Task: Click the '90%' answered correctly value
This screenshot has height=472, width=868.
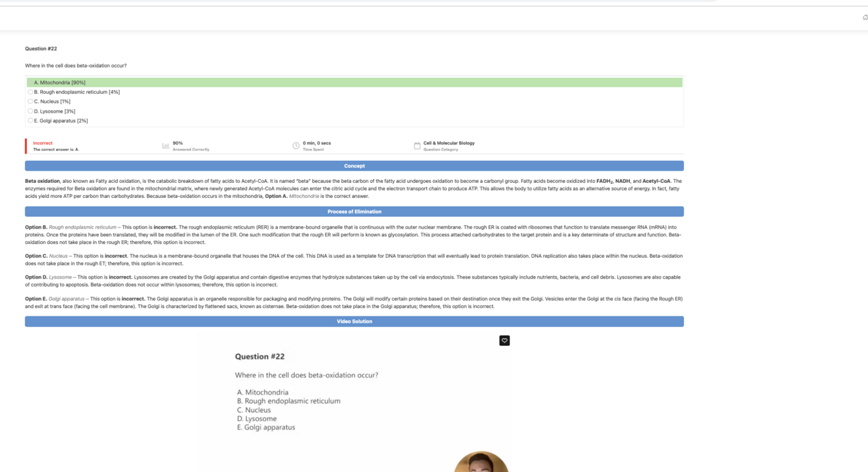Action: pos(178,143)
